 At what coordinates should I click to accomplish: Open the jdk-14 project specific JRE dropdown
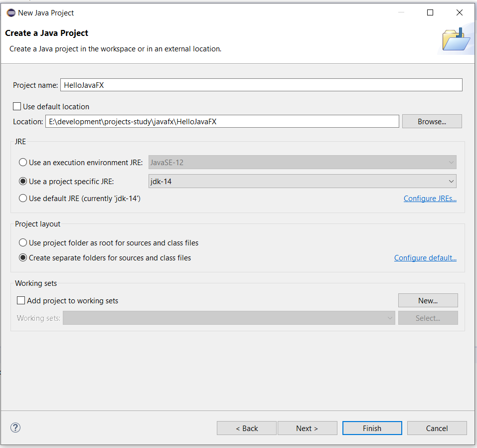pyautogui.click(x=303, y=181)
